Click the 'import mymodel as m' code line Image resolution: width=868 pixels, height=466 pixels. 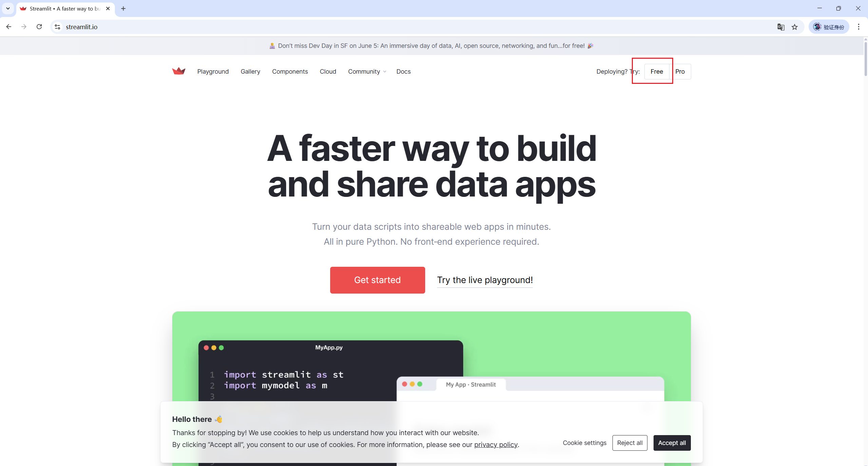[276, 386]
